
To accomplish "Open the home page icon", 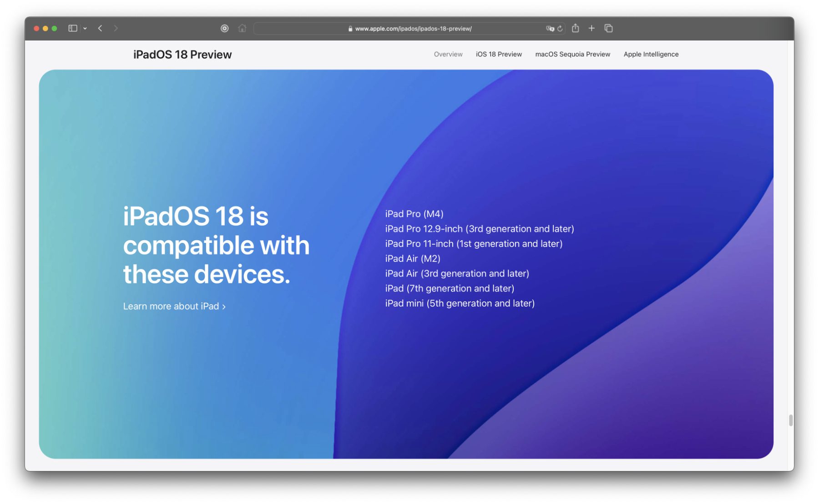I will (x=242, y=28).
